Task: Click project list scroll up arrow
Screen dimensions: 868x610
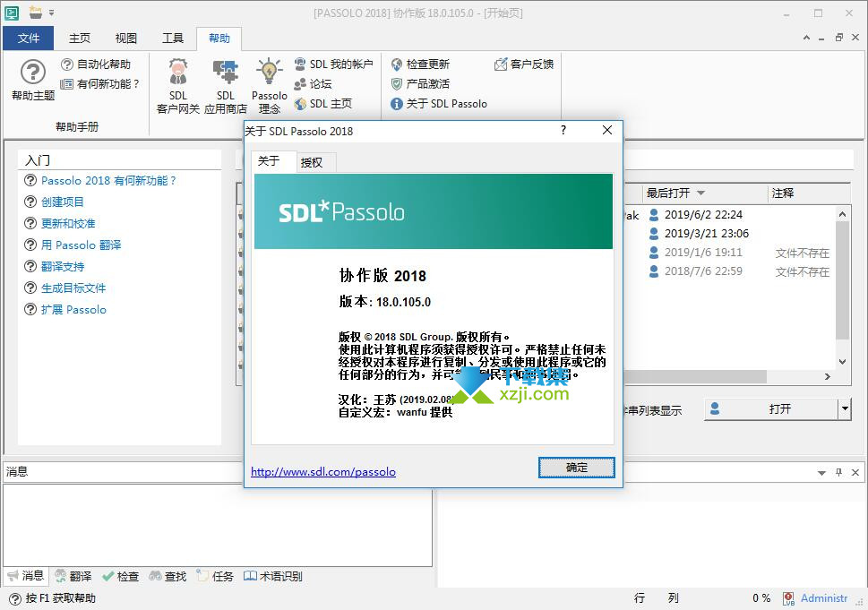Action: tap(843, 214)
